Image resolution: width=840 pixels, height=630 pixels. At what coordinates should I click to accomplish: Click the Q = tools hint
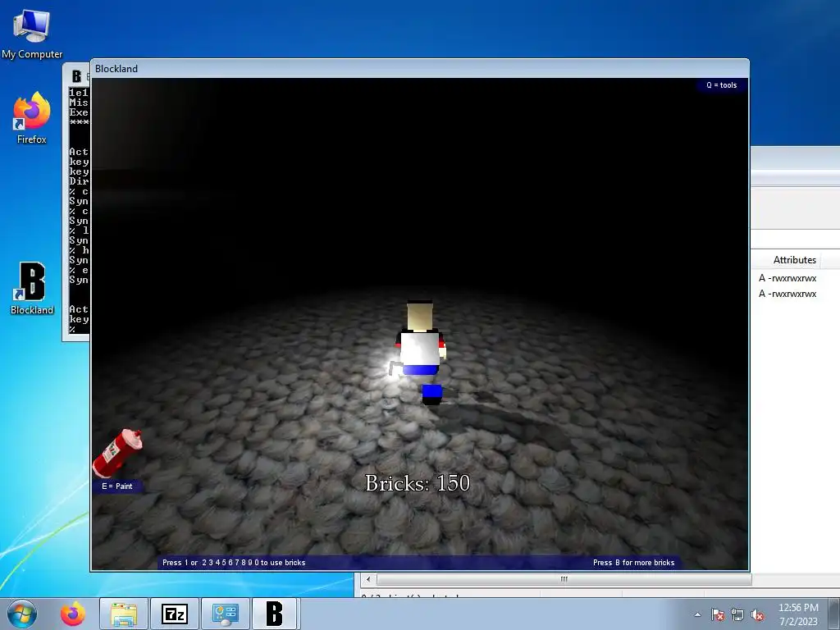click(722, 85)
